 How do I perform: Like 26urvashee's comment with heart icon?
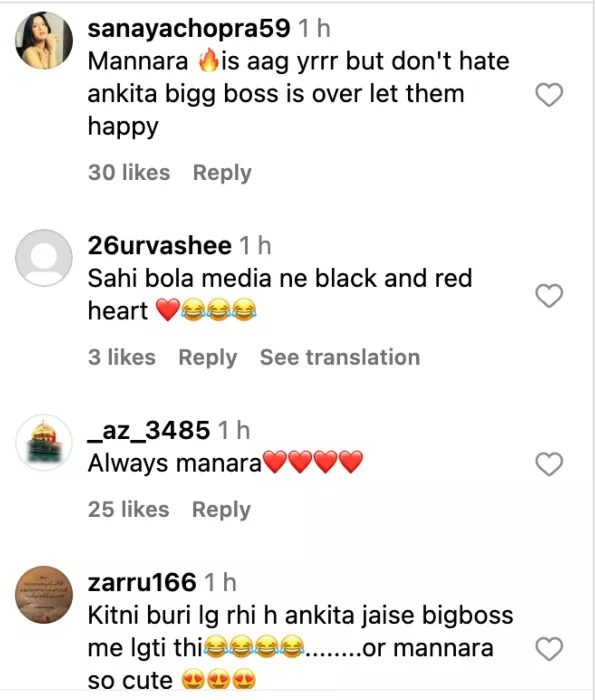pyautogui.click(x=549, y=296)
